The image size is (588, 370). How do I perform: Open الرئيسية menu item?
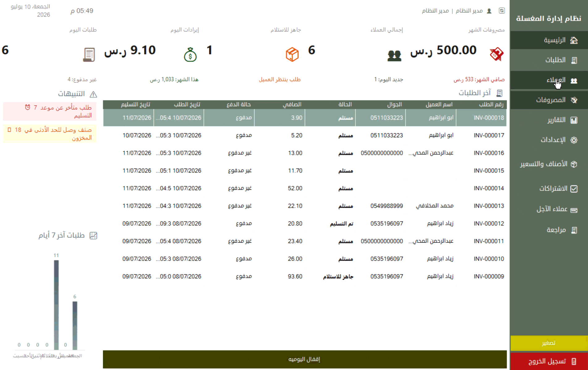[x=549, y=40]
